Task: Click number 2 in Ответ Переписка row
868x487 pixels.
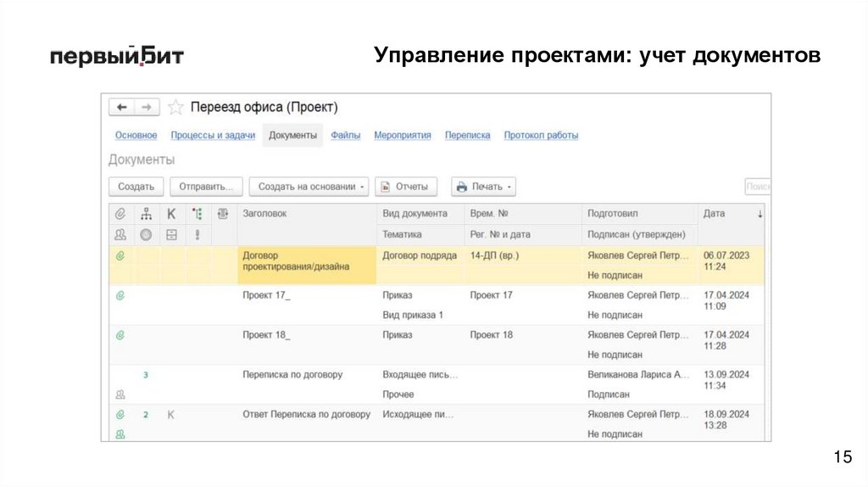Action: pyautogui.click(x=146, y=415)
